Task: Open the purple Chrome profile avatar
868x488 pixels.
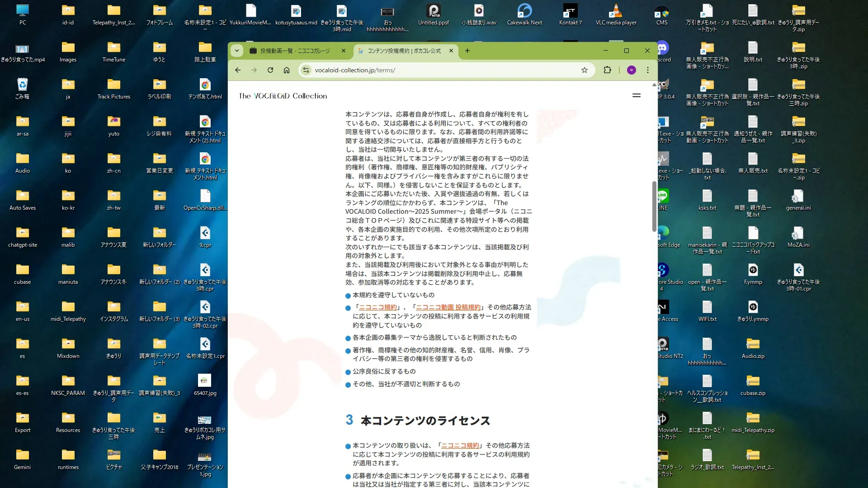Action: tap(632, 70)
